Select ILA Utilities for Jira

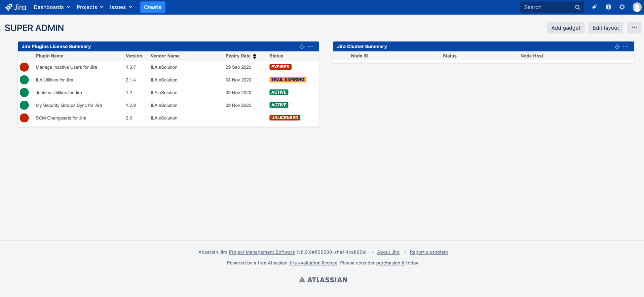(x=55, y=80)
